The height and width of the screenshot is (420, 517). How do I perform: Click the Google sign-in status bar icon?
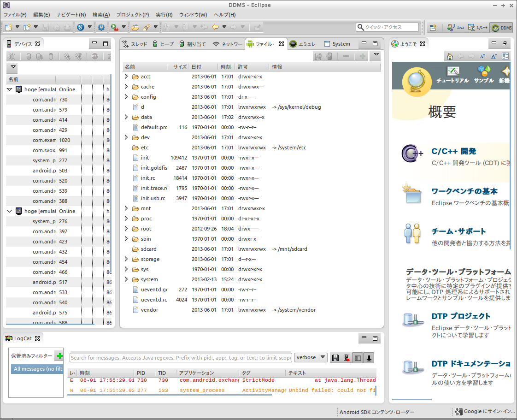458,411
